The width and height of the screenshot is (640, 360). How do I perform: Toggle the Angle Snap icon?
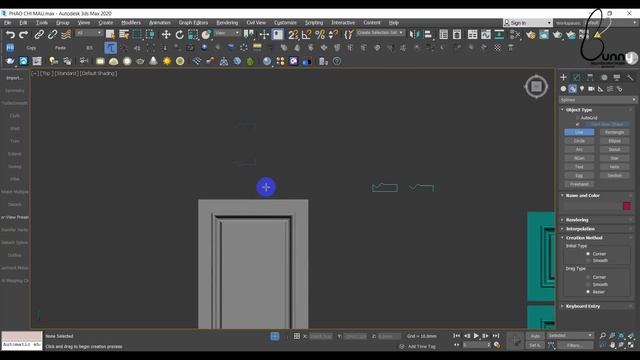[306, 35]
